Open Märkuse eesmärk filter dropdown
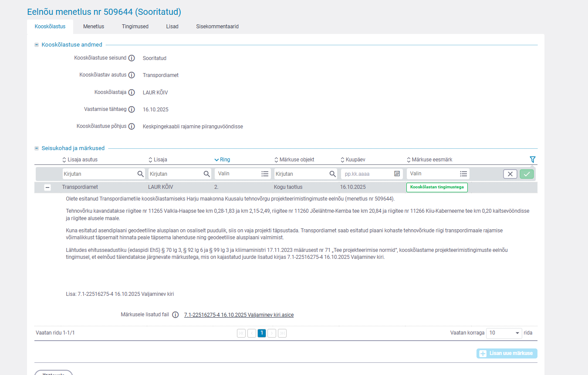 (x=438, y=174)
